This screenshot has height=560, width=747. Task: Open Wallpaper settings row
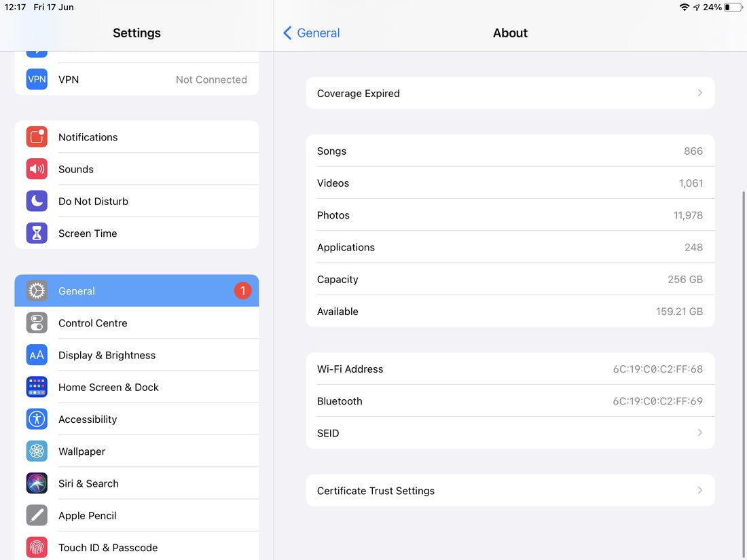tap(136, 451)
